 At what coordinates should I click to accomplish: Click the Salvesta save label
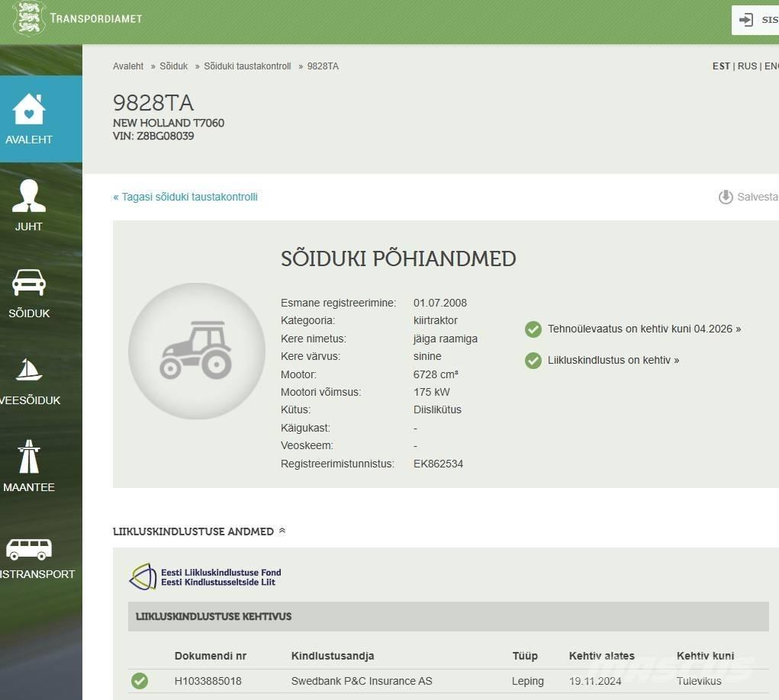(x=757, y=197)
